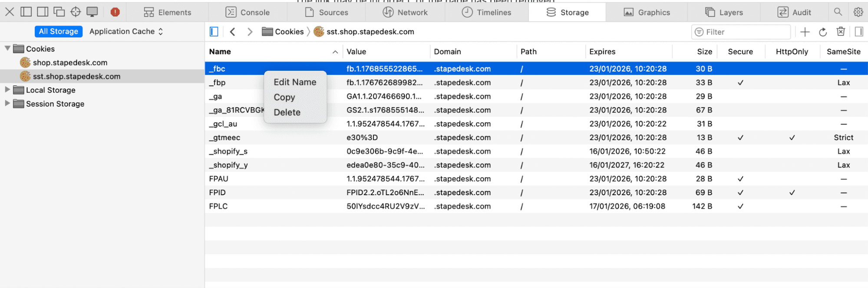This screenshot has width=868, height=288.
Task: Click the element selection crosshair icon
Action: (x=76, y=12)
